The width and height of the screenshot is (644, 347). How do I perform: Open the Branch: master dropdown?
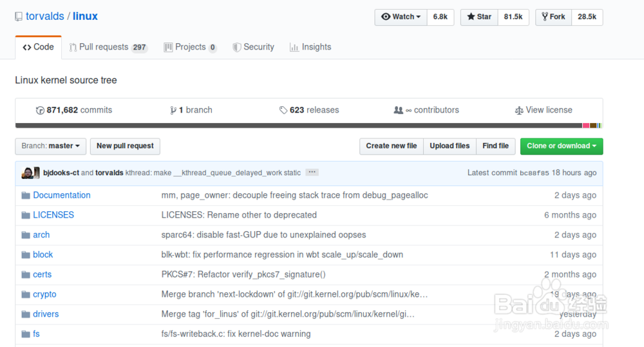point(50,146)
